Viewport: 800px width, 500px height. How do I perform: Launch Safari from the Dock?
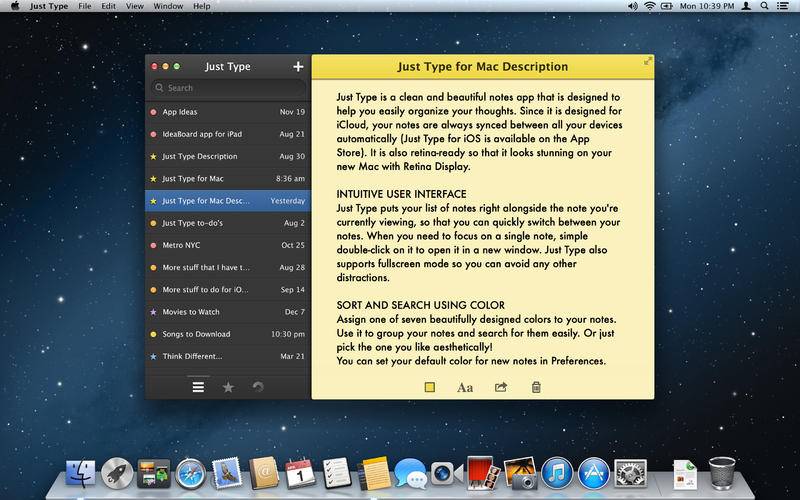pos(190,474)
